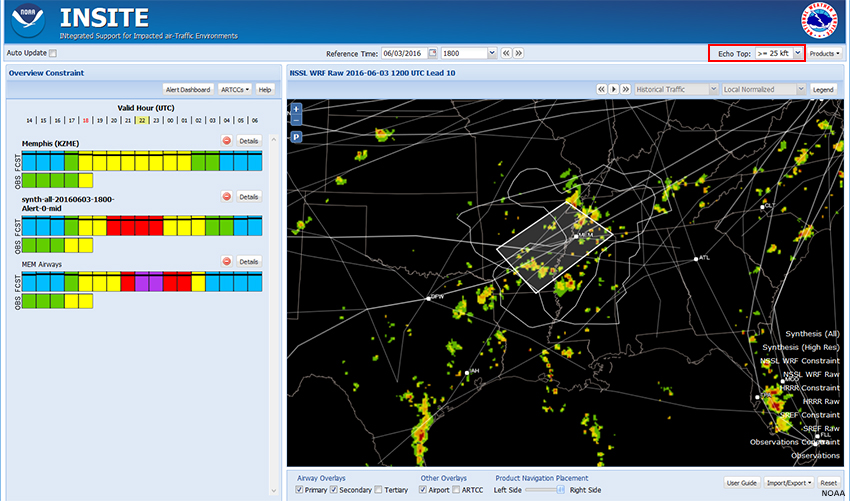This screenshot has width=850, height=501.
Task: Select valid hour 22 in the timeline
Action: click(142, 121)
